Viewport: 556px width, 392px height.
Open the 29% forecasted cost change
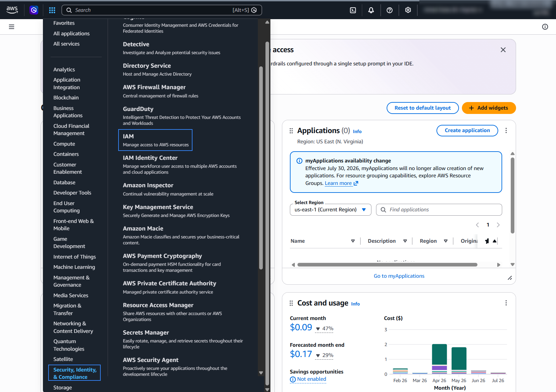point(325,355)
